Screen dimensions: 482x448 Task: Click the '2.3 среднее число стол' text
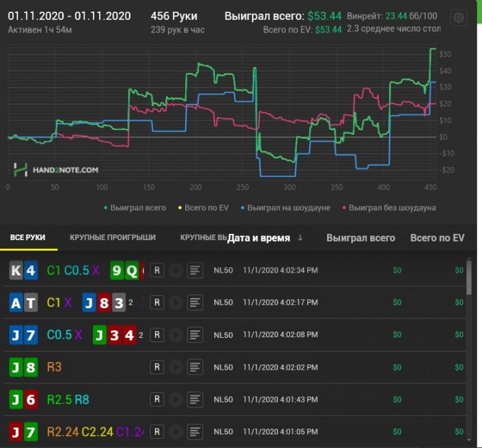(x=394, y=29)
